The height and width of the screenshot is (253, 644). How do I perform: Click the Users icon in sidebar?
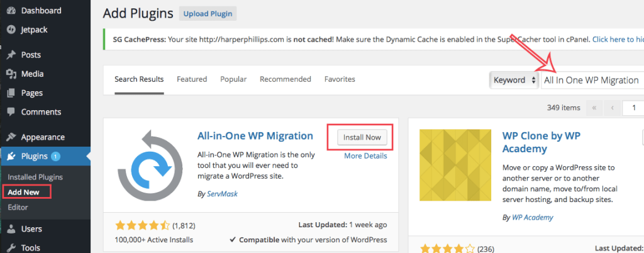tap(11, 229)
